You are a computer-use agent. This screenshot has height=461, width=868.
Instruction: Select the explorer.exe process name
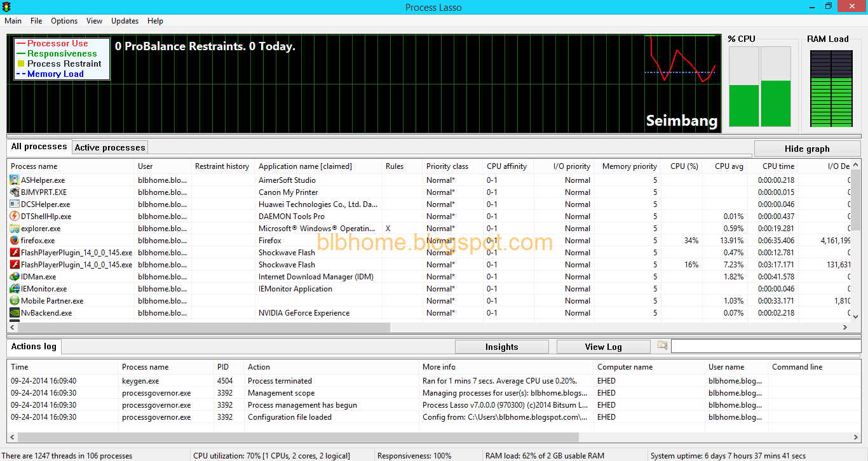click(x=41, y=229)
